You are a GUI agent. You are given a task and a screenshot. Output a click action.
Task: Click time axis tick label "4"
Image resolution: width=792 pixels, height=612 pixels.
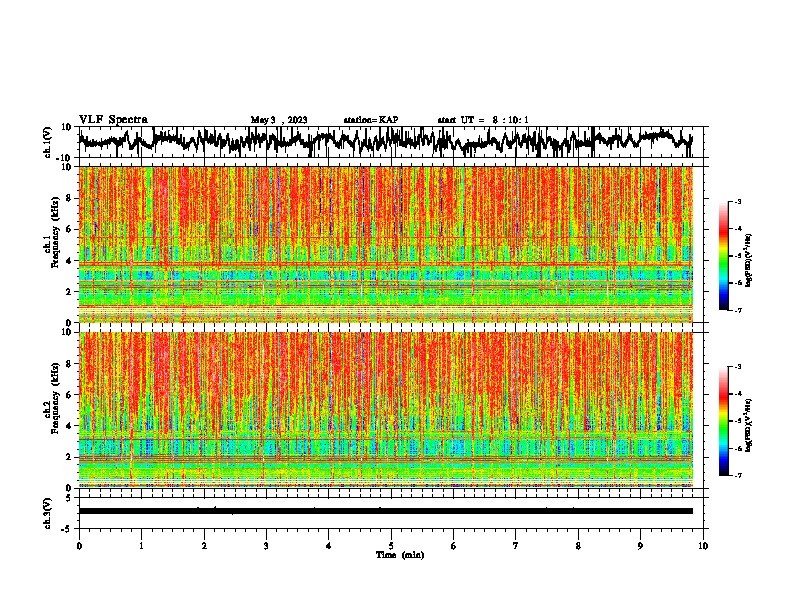click(329, 546)
